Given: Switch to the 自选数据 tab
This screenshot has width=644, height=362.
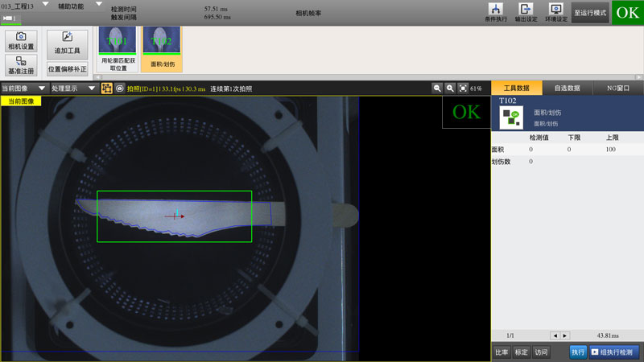Looking at the screenshot, I should click(568, 88).
